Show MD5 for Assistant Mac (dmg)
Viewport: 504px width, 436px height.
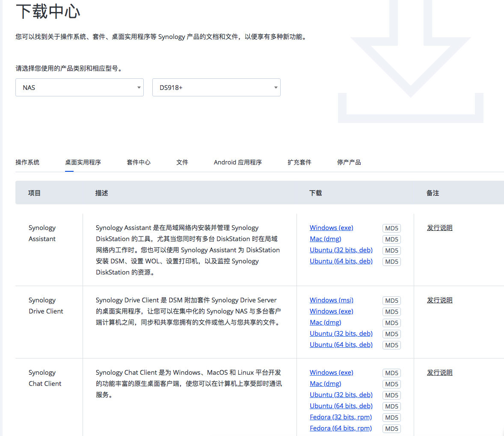click(391, 239)
